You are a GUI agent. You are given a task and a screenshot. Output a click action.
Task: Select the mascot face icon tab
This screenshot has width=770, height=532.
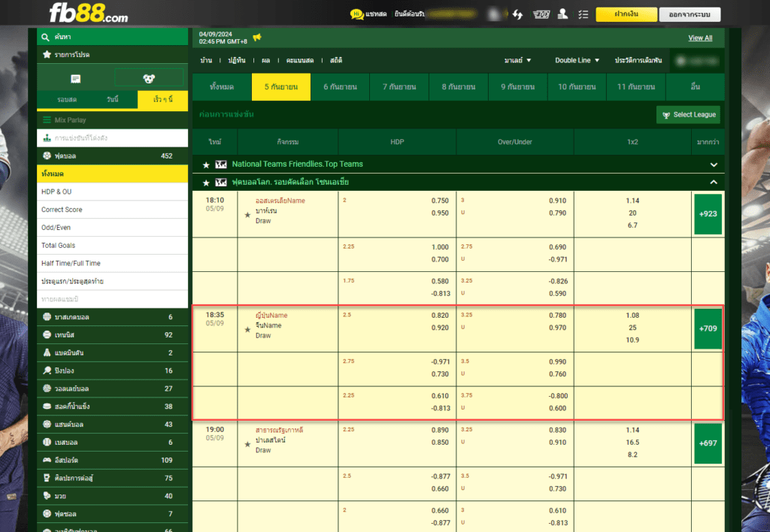click(x=149, y=78)
